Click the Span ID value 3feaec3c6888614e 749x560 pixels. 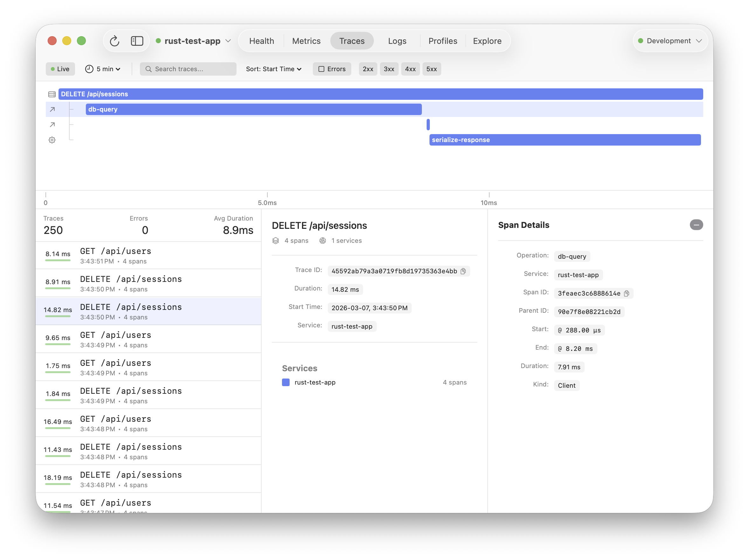pos(589,293)
